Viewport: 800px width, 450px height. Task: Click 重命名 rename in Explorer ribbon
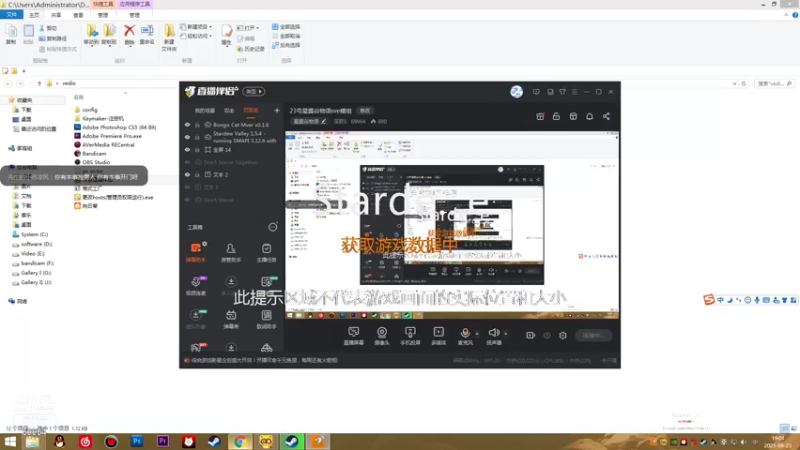[x=147, y=35]
